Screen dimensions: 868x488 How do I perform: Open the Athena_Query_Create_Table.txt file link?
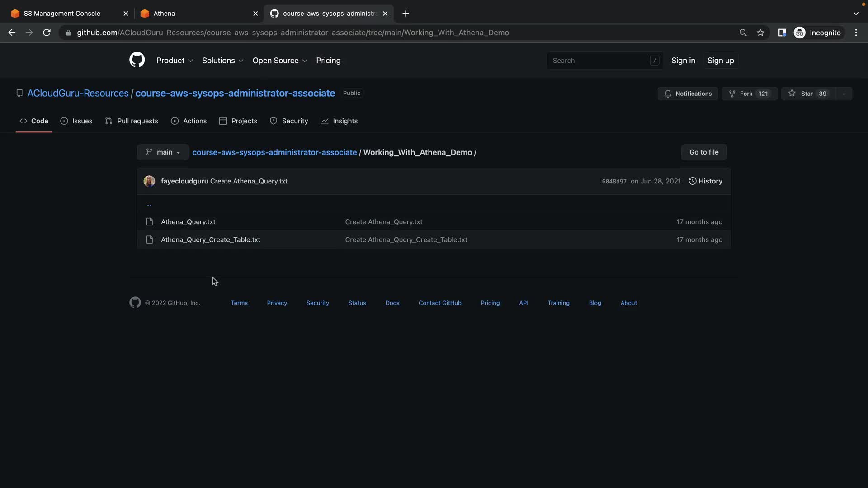(211, 240)
